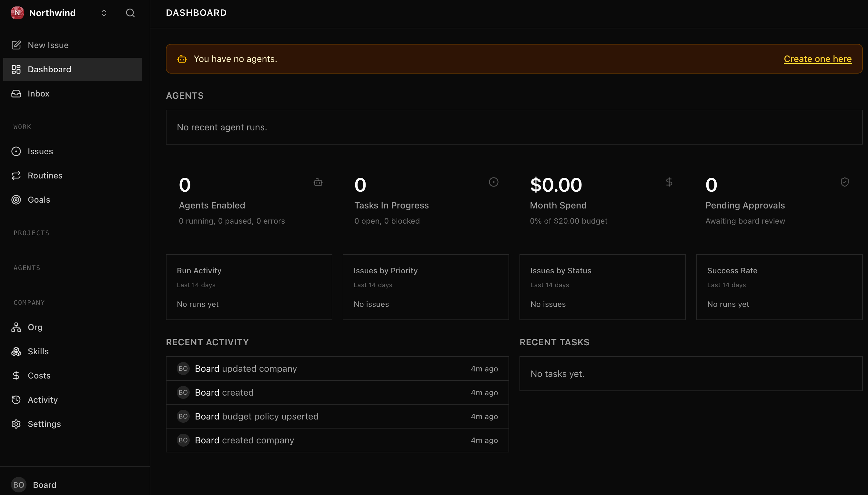
Task: Navigate to Skills
Action: point(72,351)
